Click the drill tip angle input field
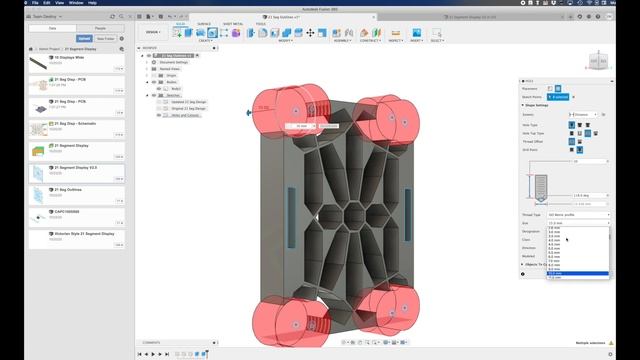The width and height of the screenshot is (640, 360). (591, 196)
